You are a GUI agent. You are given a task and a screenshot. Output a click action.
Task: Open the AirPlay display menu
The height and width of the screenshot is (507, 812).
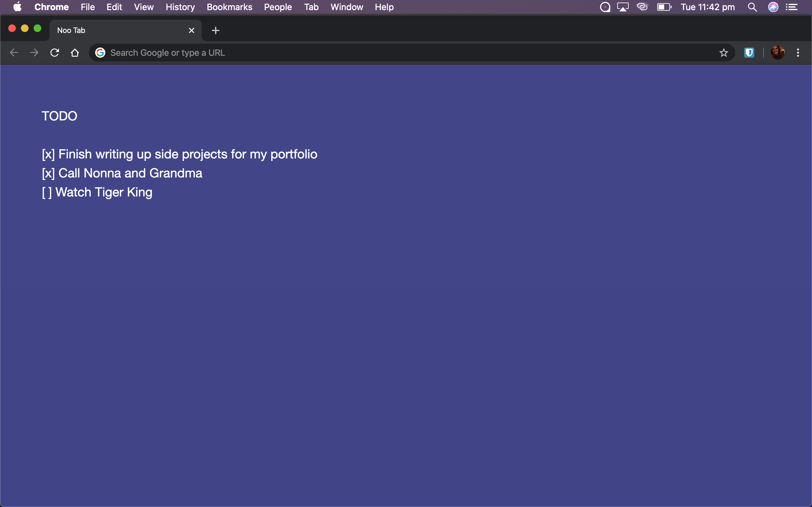point(623,7)
